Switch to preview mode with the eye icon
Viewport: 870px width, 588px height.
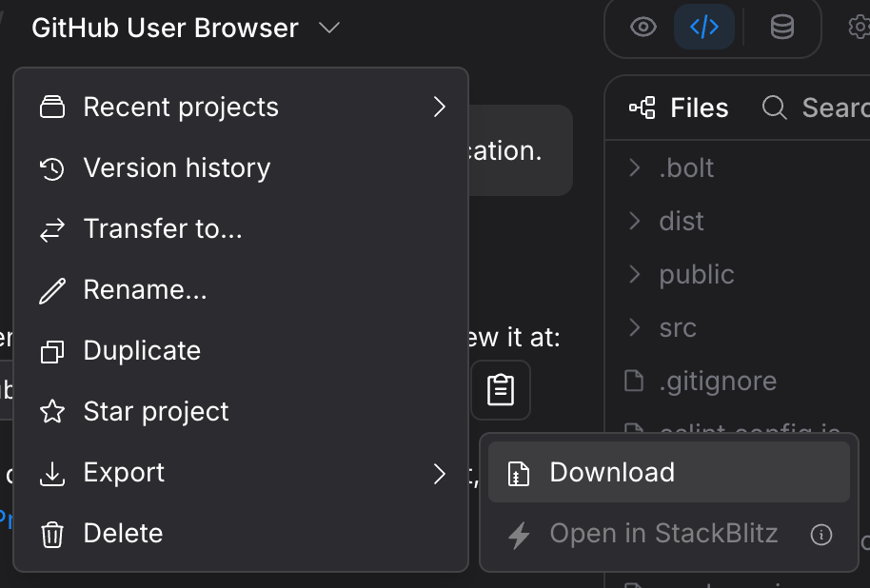click(643, 27)
